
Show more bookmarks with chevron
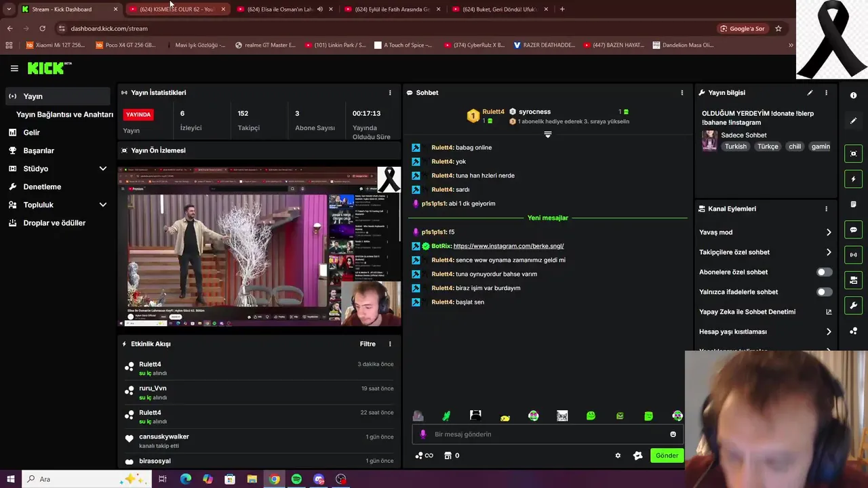coord(791,45)
